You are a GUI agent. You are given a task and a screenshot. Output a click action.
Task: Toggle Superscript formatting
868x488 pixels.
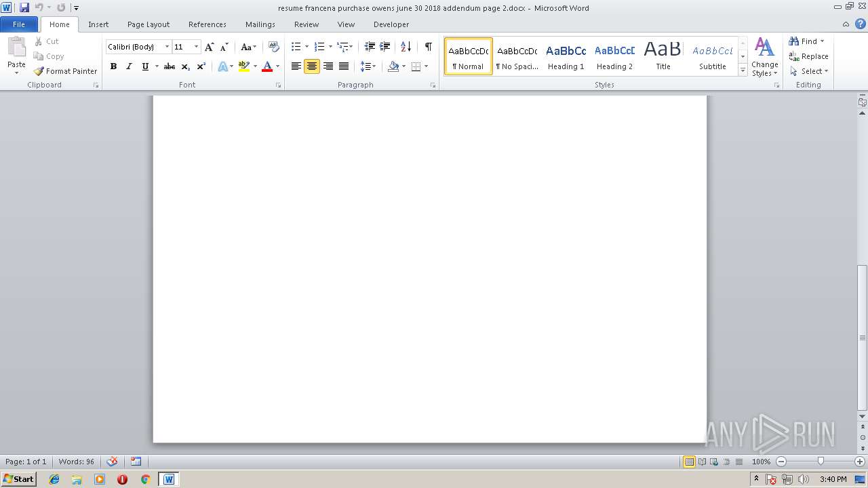tap(201, 66)
